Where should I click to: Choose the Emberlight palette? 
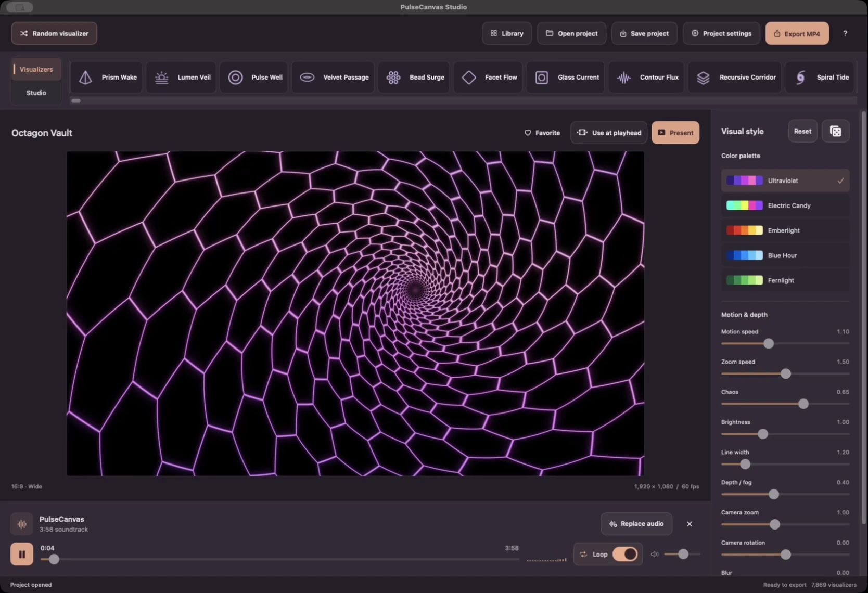tap(785, 230)
